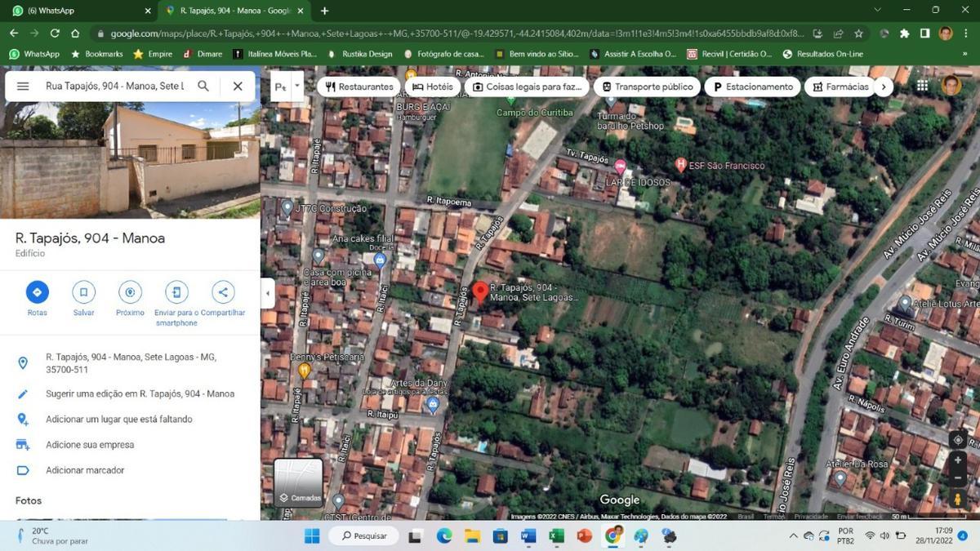Image resolution: width=980 pixels, height=551 pixels.
Task: Select Street View pegman icon
Action: (958, 499)
